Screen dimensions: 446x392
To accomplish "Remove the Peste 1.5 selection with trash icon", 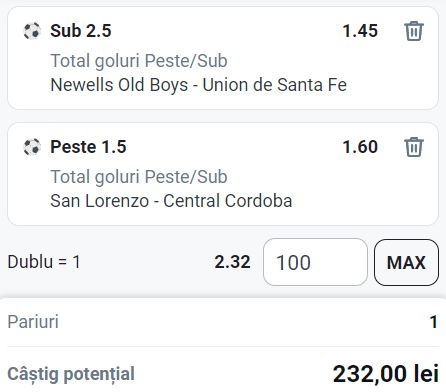I will point(414,147).
